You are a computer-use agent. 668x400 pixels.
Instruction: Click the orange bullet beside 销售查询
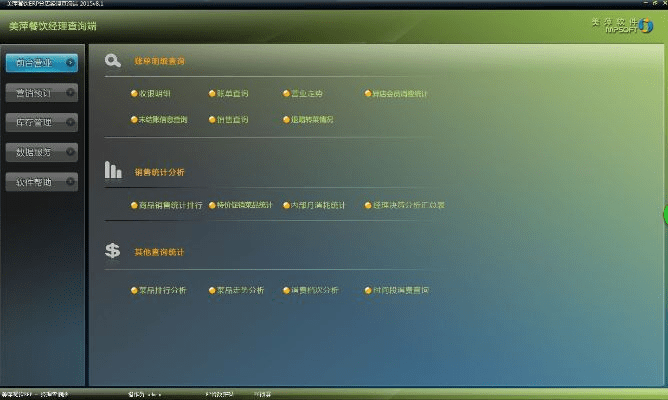coord(213,120)
